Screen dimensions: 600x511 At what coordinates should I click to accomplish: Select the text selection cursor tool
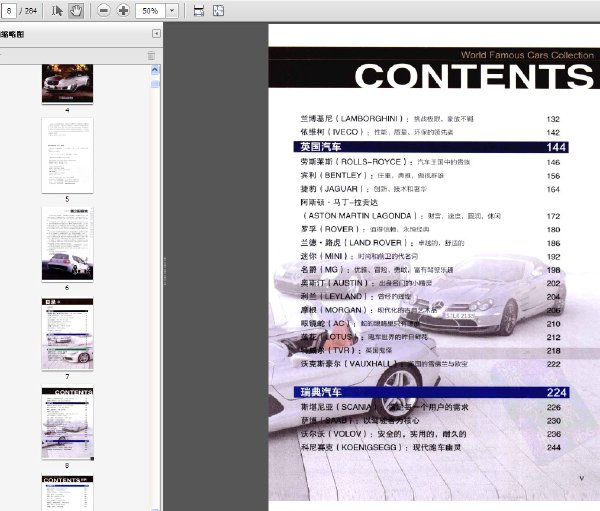tap(57, 11)
